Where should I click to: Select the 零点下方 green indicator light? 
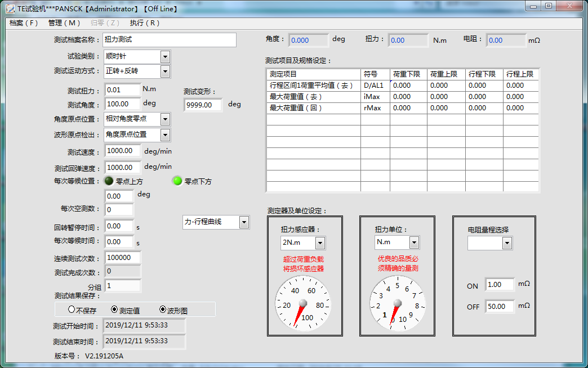[x=177, y=181]
